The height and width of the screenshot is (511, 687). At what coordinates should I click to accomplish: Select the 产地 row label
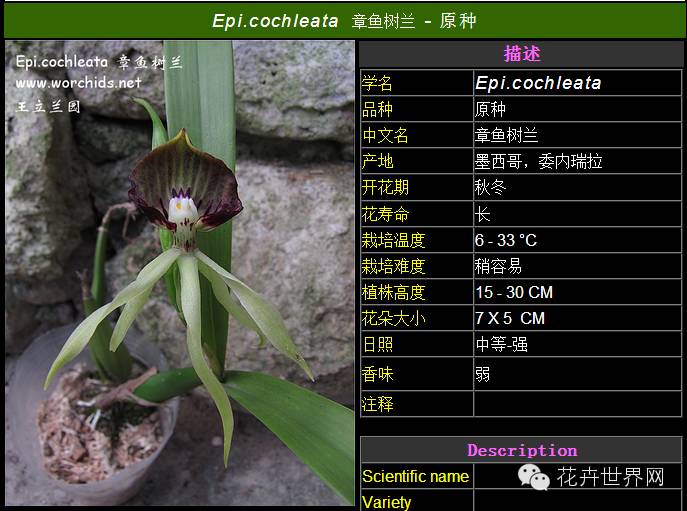(378, 161)
